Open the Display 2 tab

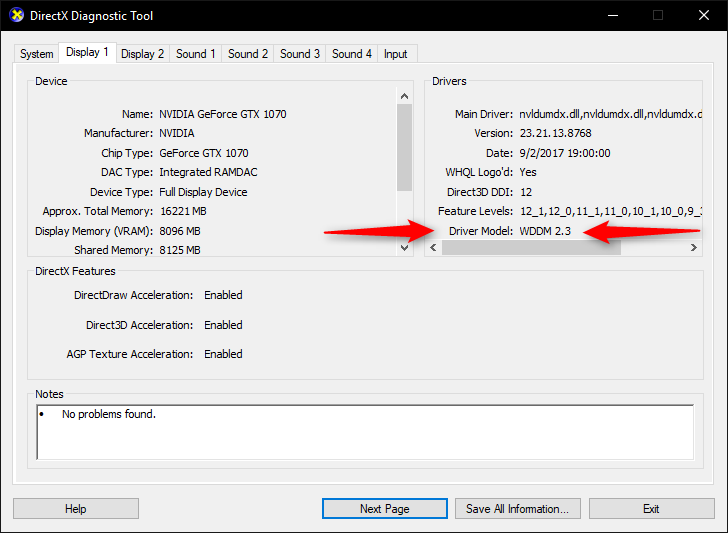coord(143,54)
